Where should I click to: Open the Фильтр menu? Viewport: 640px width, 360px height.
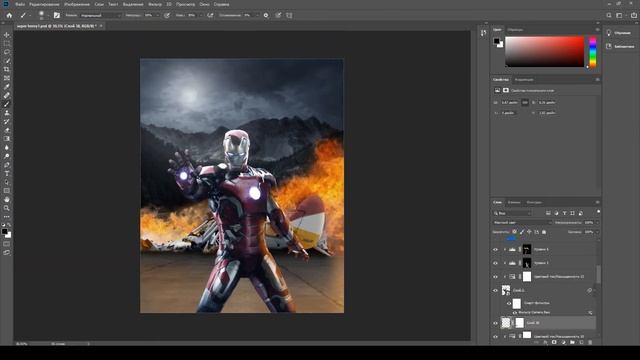tap(155, 4)
